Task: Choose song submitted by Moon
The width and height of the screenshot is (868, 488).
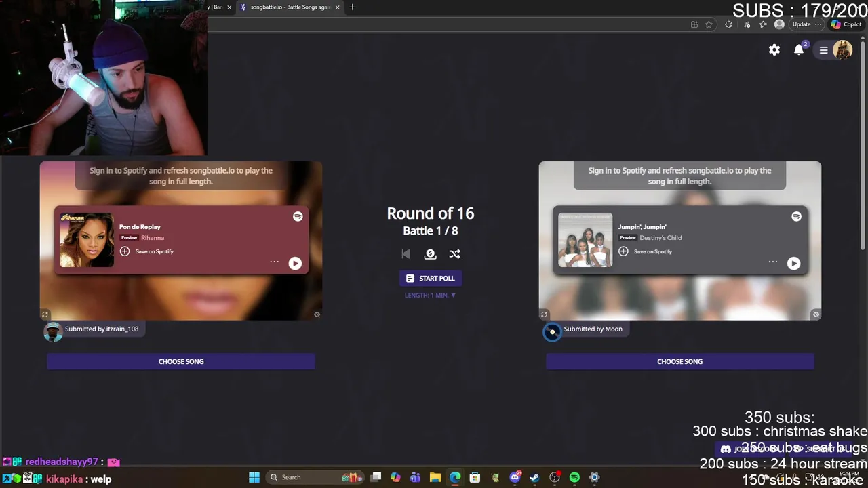Action: [679, 361]
